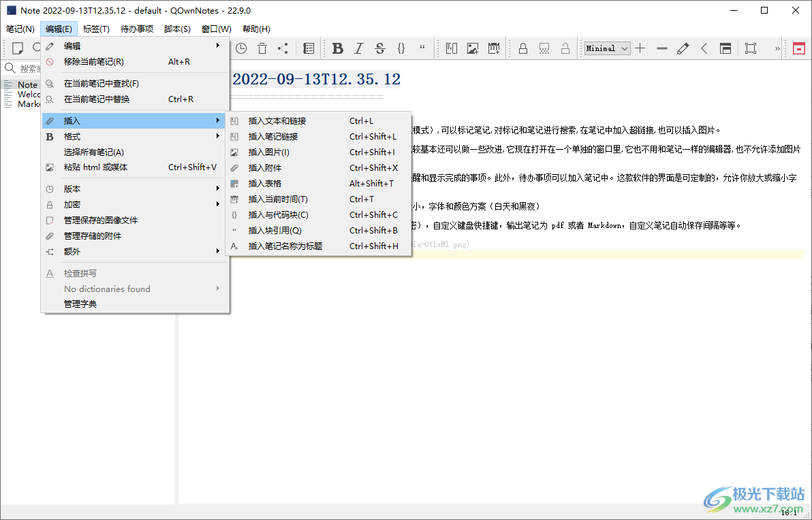Viewport: 812px width, 520px height.
Task: Insert a code block with the {} icon
Action: point(401,48)
